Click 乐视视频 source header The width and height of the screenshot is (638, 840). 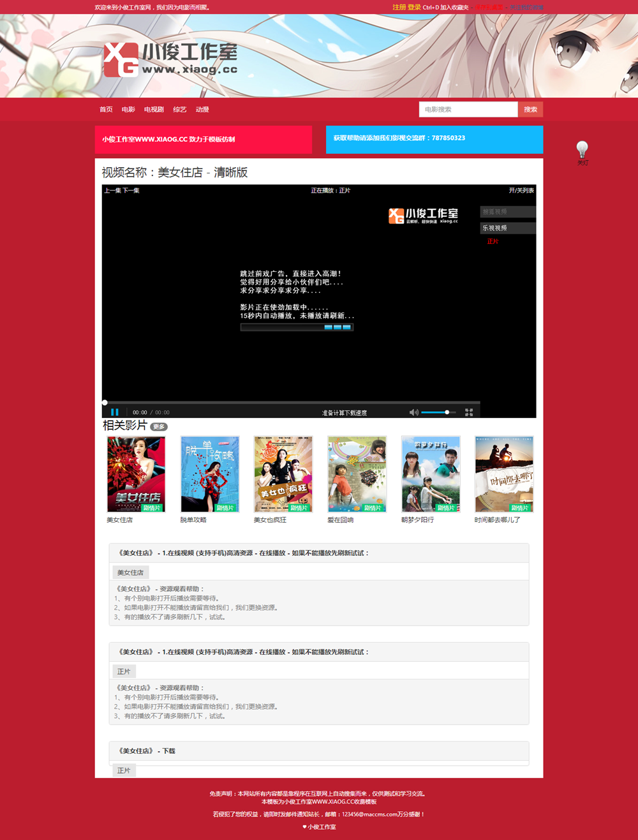pos(508,228)
